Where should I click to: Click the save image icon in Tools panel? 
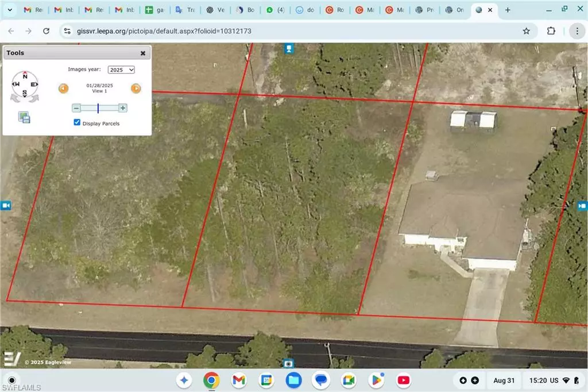point(24,117)
